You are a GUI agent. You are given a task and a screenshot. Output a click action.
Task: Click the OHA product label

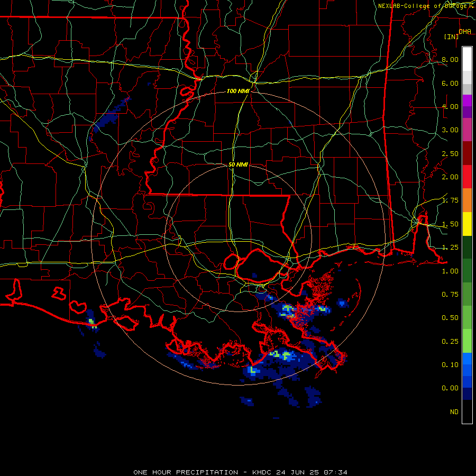pos(465,31)
